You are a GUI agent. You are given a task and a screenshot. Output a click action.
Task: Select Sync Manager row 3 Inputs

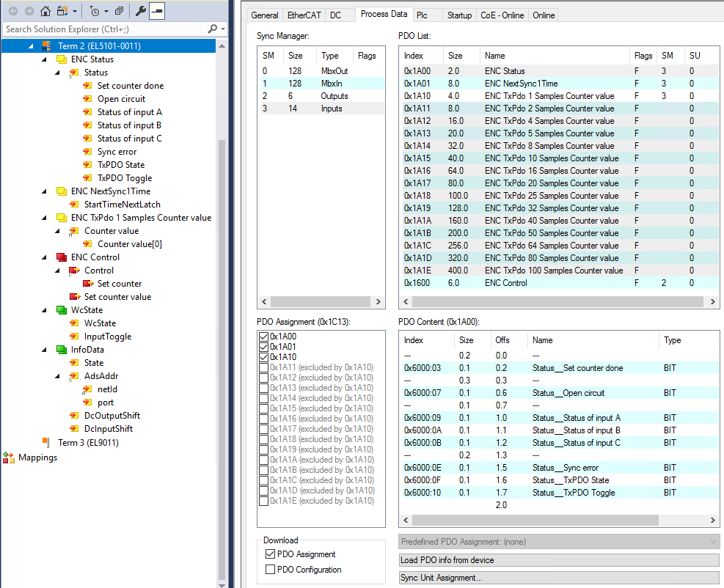point(321,109)
